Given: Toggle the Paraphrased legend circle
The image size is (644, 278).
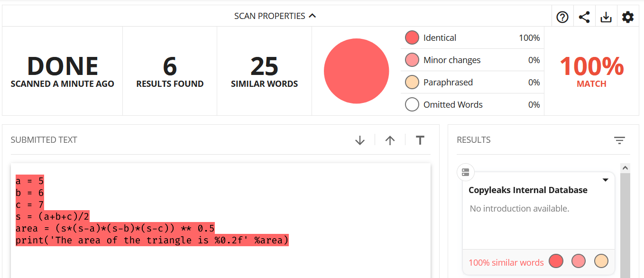Looking at the screenshot, I should (412, 83).
